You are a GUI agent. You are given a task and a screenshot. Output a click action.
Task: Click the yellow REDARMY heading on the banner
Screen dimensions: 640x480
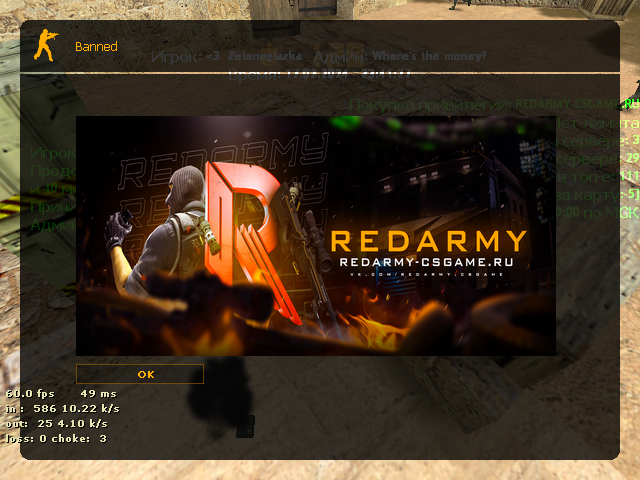click(x=429, y=241)
